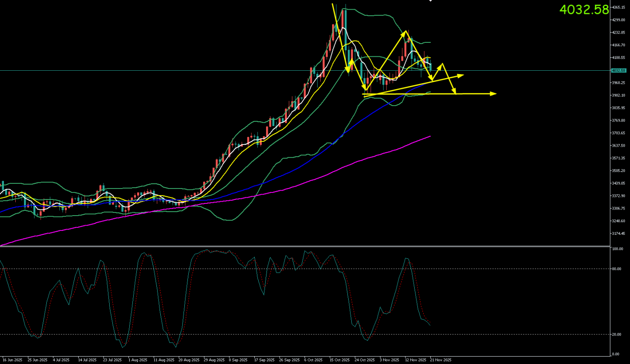Click the 20.00 level on oscillator scale
The width and height of the screenshot is (630, 364).
tap(617, 334)
